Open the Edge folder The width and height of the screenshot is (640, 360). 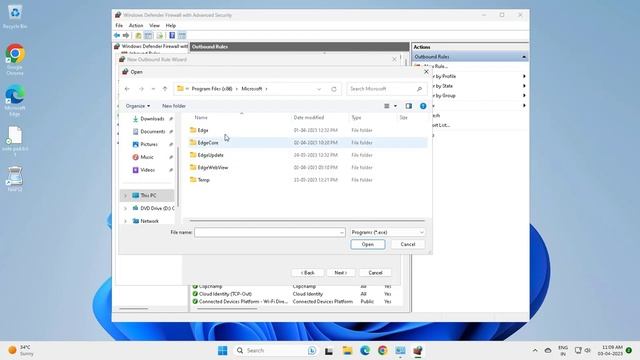tap(203, 130)
